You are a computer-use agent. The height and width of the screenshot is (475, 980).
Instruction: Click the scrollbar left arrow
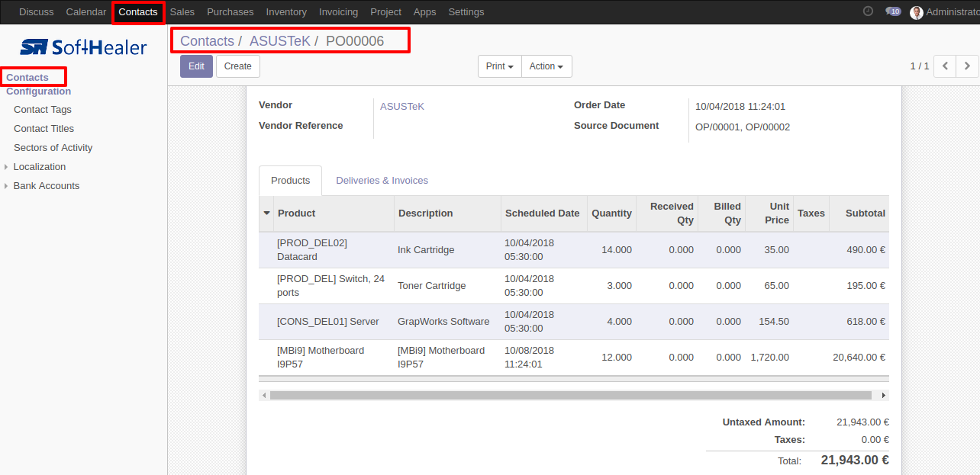point(264,396)
